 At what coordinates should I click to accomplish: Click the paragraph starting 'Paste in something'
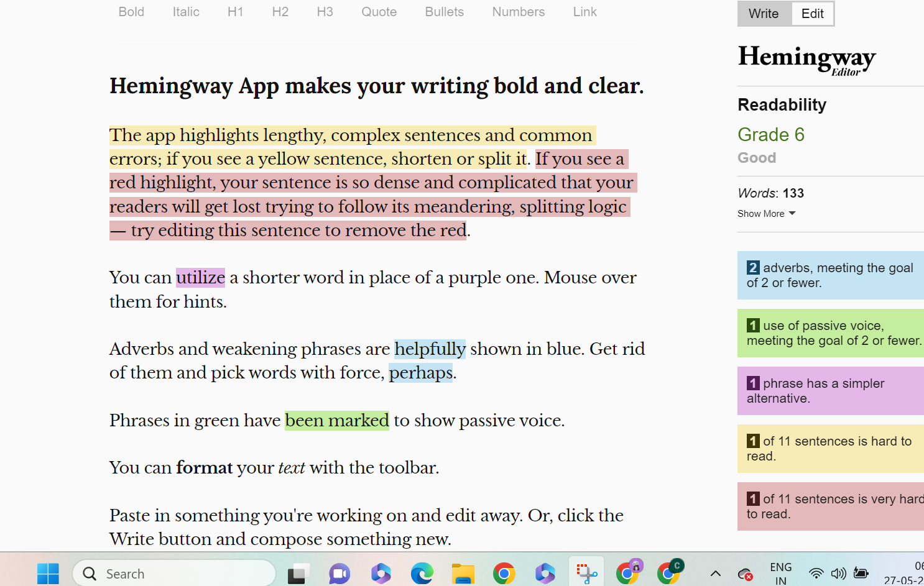[x=367, y=528]
